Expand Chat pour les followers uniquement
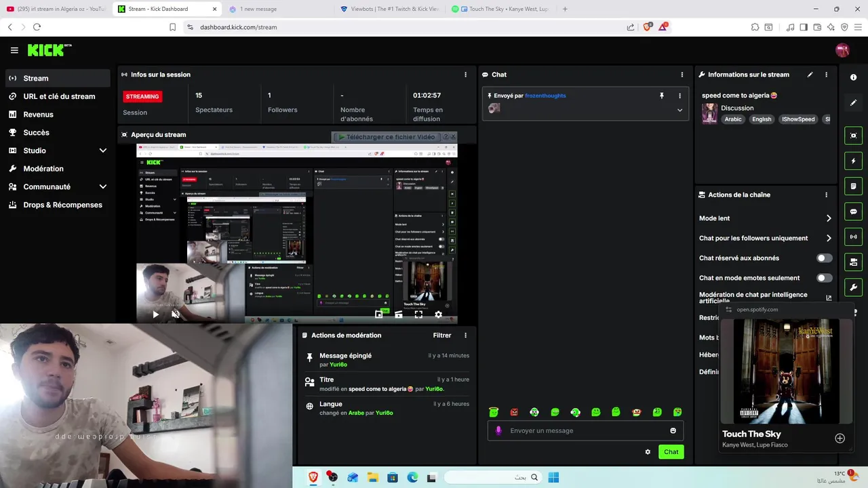 pos(829,238)
